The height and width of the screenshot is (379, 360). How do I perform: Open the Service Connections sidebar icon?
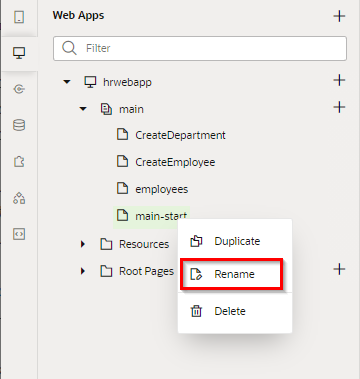pyautogui.click(x=19, y=89)
